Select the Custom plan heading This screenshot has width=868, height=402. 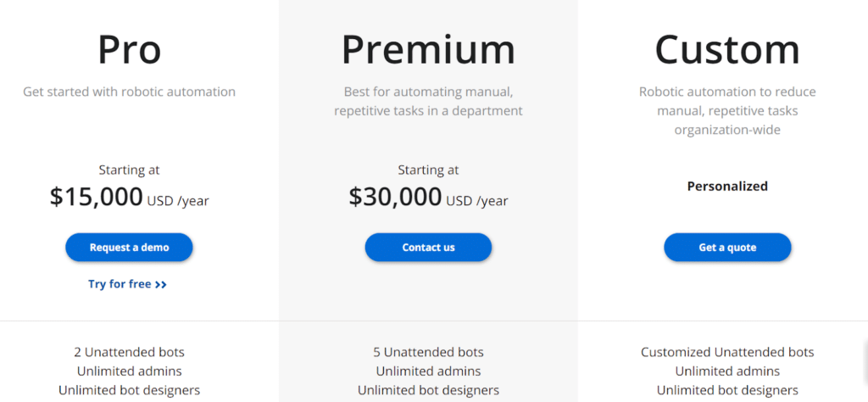pos(727,49)
